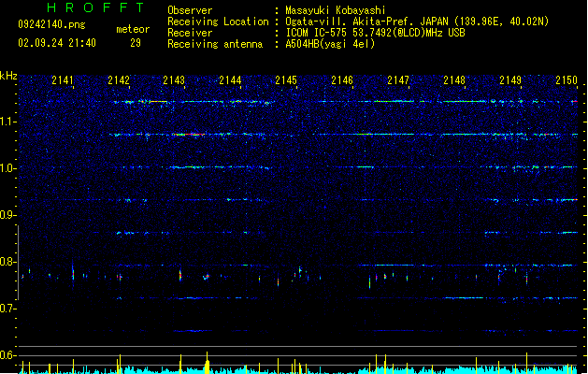Click the 1.0 kHz axis label
Screen dimensions: 588x374
pyautogui.click(x=7, y=168)
